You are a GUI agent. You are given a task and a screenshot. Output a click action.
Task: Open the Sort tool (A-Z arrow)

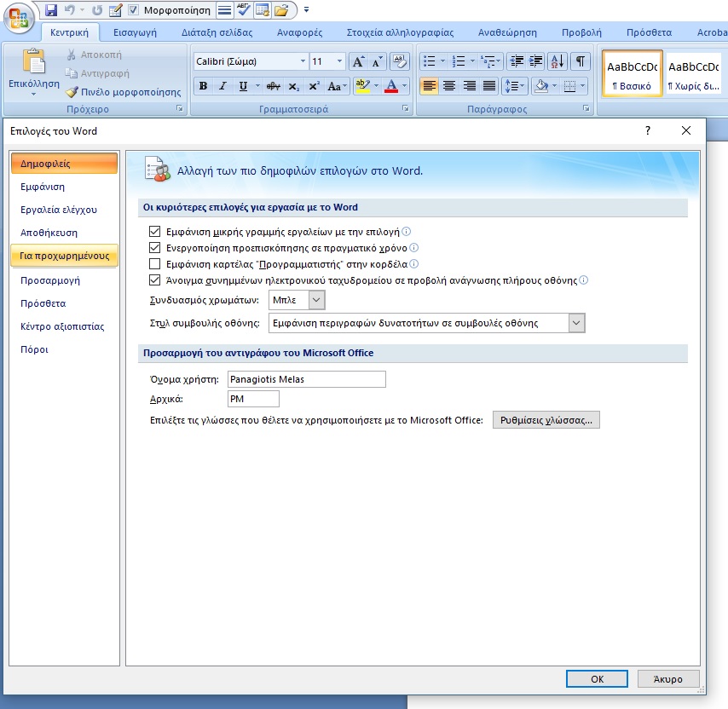click(x=558, y=61)
